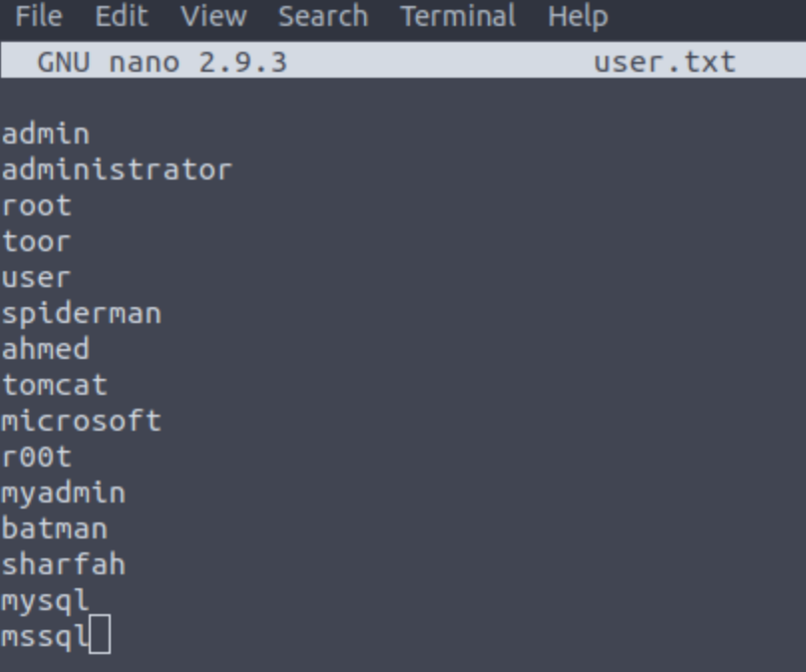806x672 pixels.
Task: Open the File menu
Action: tap(39, 16)
